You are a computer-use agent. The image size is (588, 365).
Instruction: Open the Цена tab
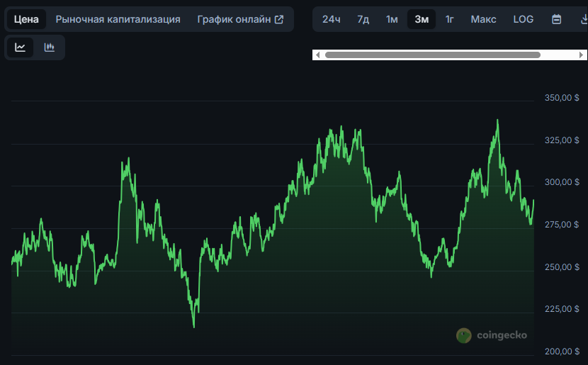(26, 19)
